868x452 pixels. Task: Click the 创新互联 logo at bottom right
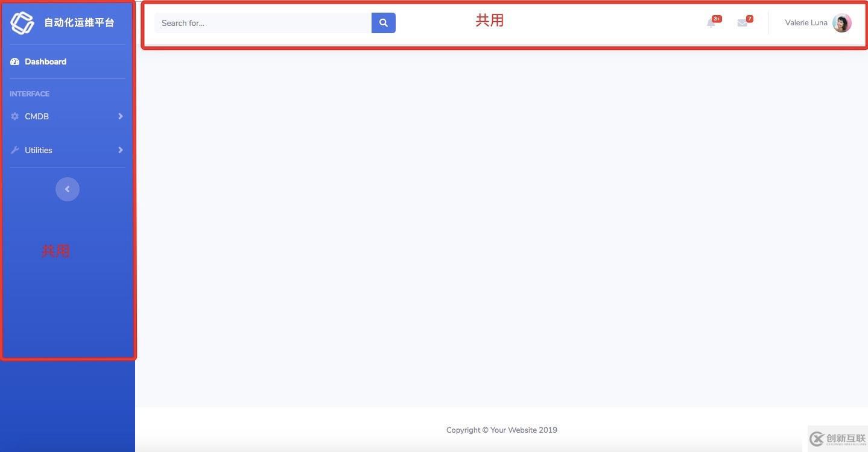(x=838, y=439)
